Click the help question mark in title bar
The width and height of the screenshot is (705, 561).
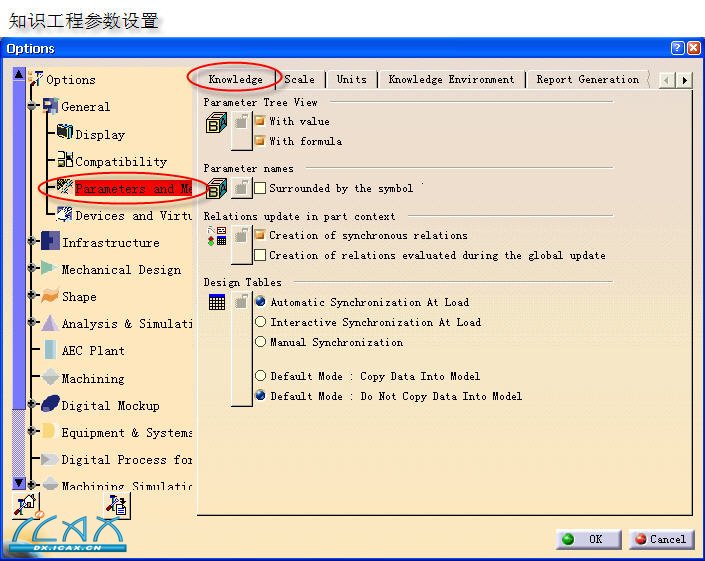678,48
